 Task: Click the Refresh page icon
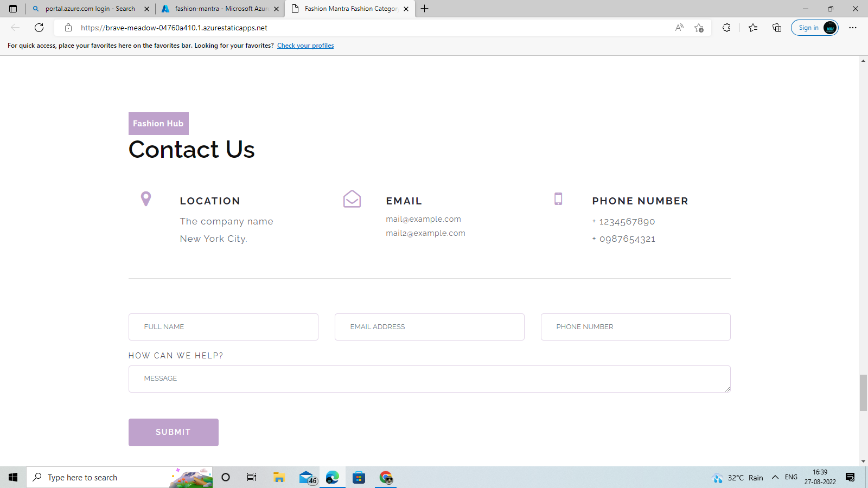(x=39, y=28)
